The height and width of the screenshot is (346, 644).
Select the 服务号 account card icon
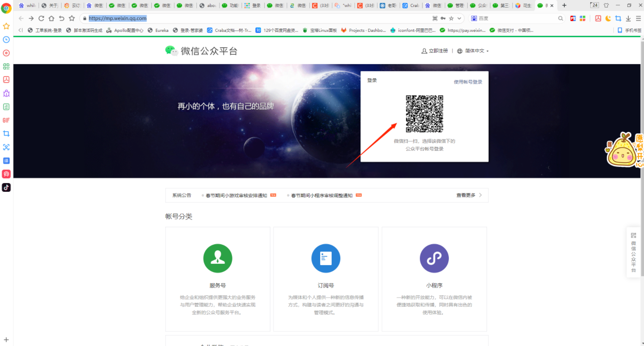pos(218,258)
